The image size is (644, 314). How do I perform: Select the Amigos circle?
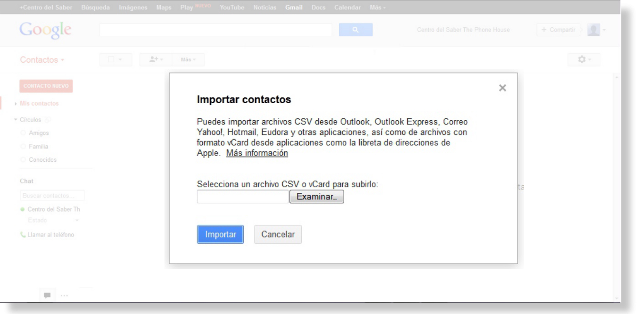click(39, 133)
